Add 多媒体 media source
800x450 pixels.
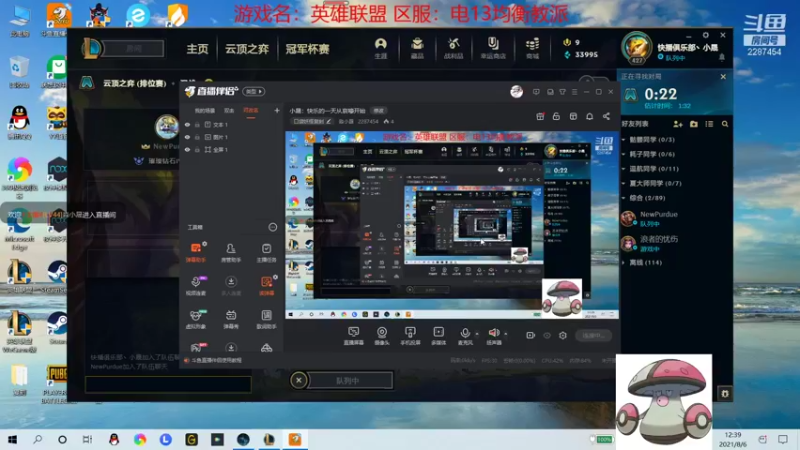(x=439, y=336)
